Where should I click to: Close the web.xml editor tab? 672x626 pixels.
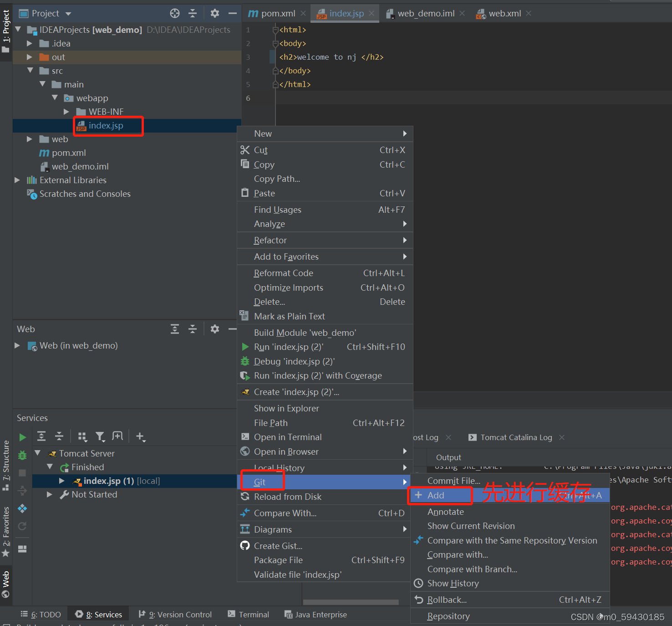529,13
